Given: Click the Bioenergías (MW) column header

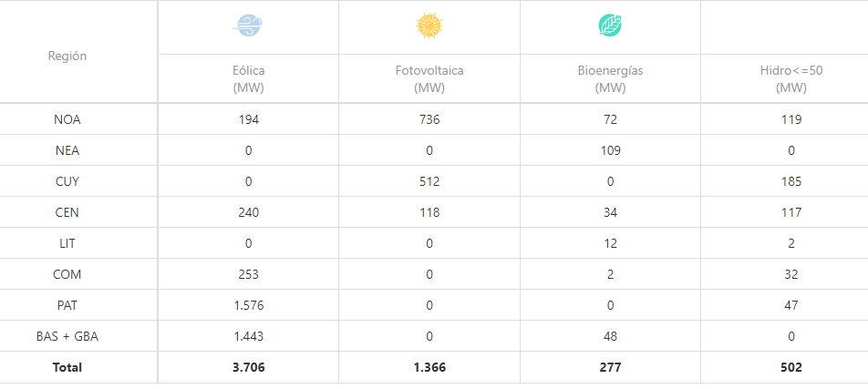Looking at the screenshot, I should point(610,79).
